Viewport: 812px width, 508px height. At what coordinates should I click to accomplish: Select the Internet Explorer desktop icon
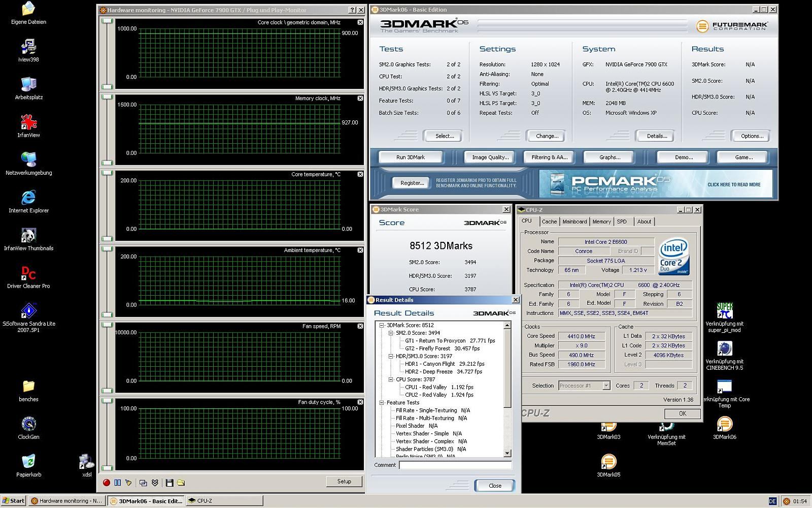(28, 202)
